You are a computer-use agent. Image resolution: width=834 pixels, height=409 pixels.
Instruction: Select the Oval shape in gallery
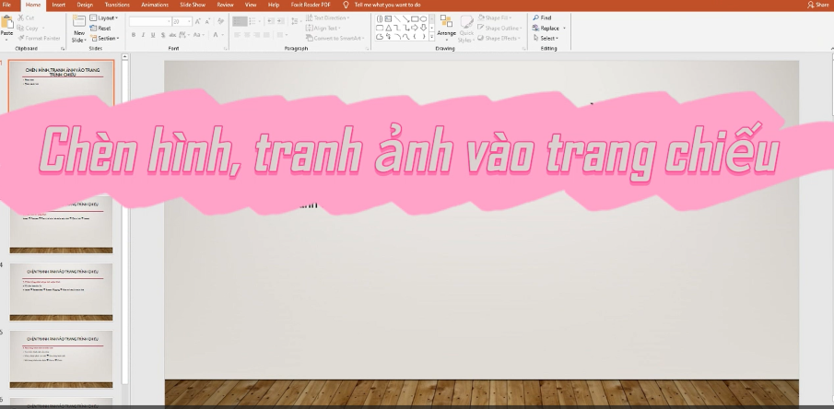(x=423, y=19)
